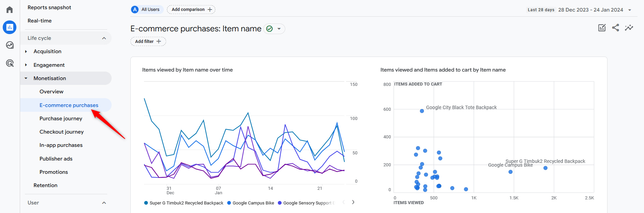The image size is (644, 213).
Task: Open the report title dropdown caret
Action: [279, 29]
